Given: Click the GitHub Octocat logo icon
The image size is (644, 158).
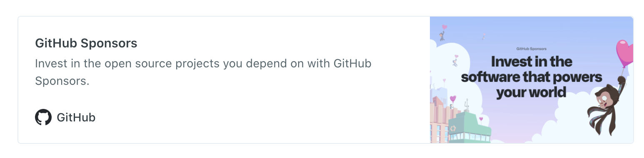Looking at the screenshot, I should point(43,118).
